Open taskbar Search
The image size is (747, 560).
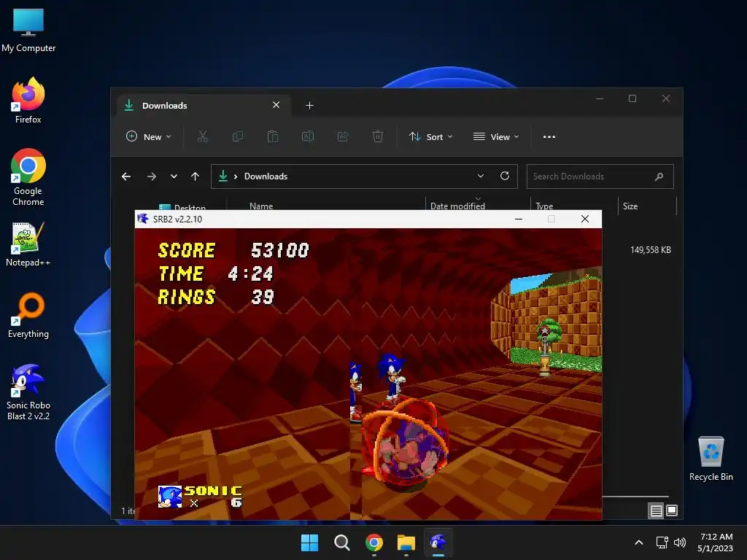click(341, 542)
